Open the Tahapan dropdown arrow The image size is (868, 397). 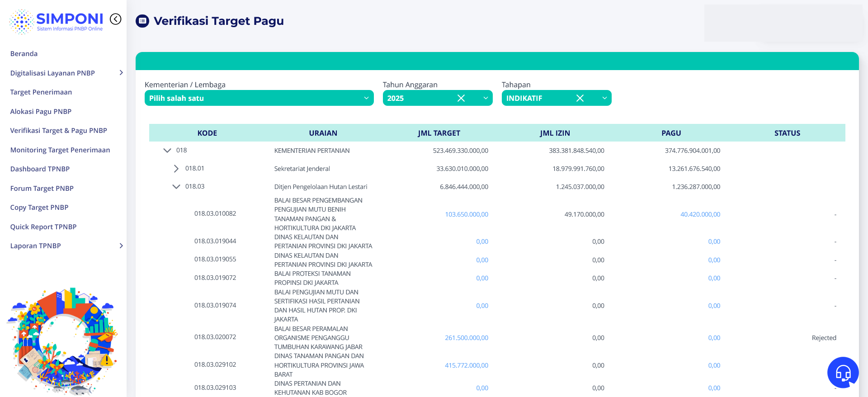pos(604,98)
